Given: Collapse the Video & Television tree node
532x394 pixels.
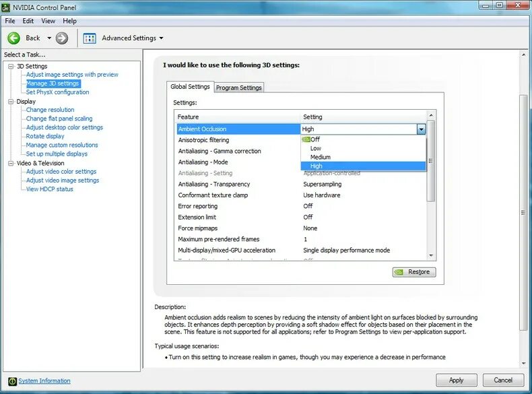Looking at the screenshot, I should coord(11,163).
